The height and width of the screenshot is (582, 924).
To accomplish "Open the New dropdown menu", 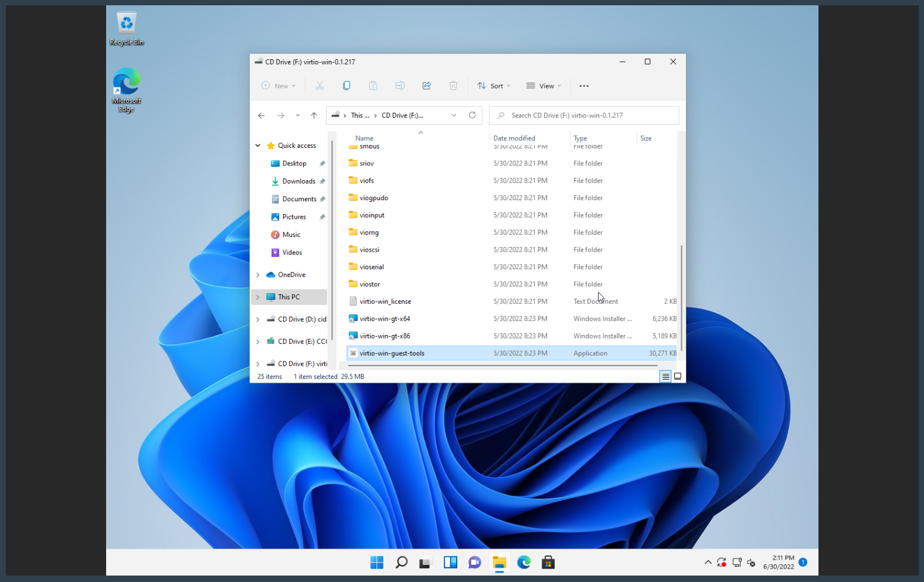I will tap(278, 86).
